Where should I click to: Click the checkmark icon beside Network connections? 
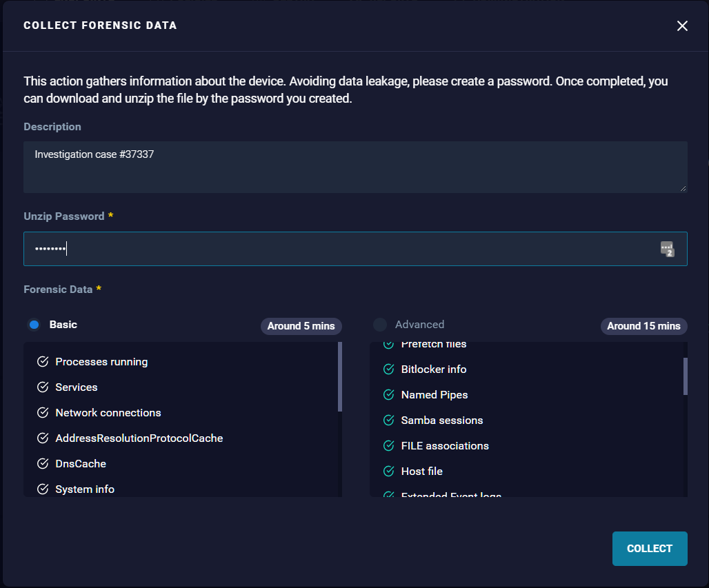42,412
